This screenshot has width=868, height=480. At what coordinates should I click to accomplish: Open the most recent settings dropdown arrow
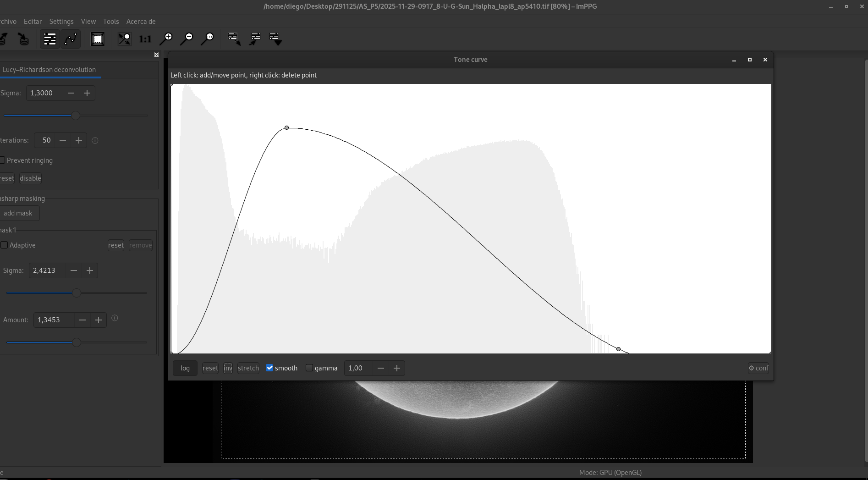(x=275, y=39)
